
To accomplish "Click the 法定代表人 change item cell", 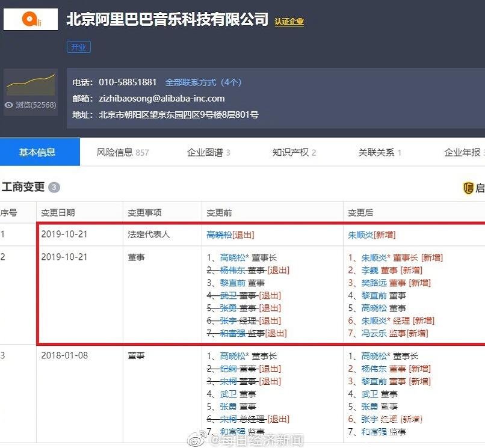I will coord(149,235).
